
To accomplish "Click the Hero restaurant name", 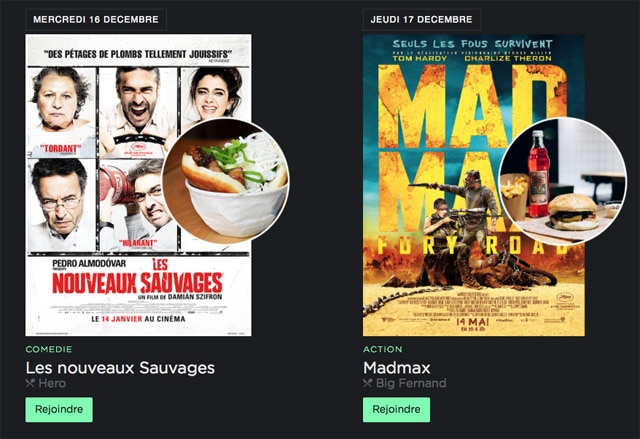I will coord(52,383).
